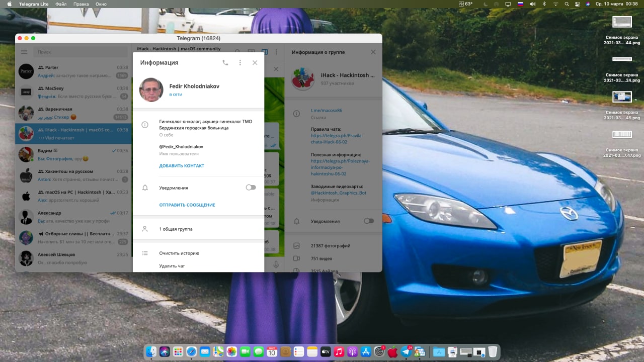This screenshot has width=644, height=362.
Task: Open the Файл menu
Action: click(x=61, y=4)
